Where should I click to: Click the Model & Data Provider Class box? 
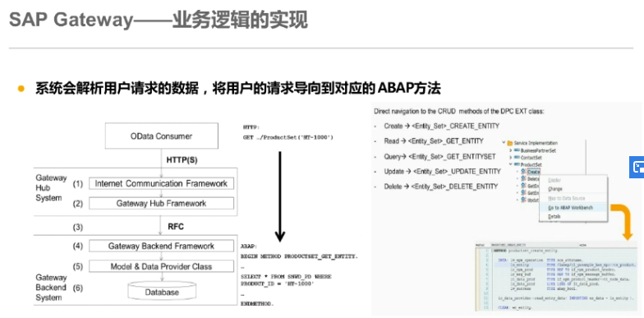click(x=161, y=266)
